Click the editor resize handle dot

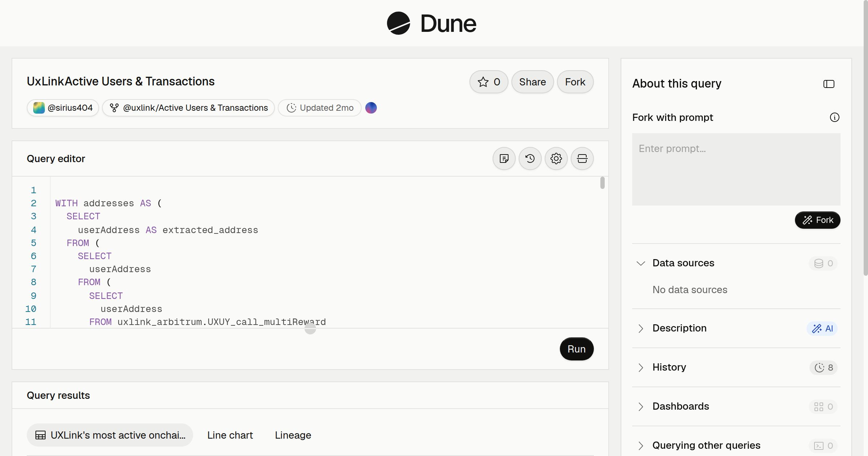tap(310, 329)
